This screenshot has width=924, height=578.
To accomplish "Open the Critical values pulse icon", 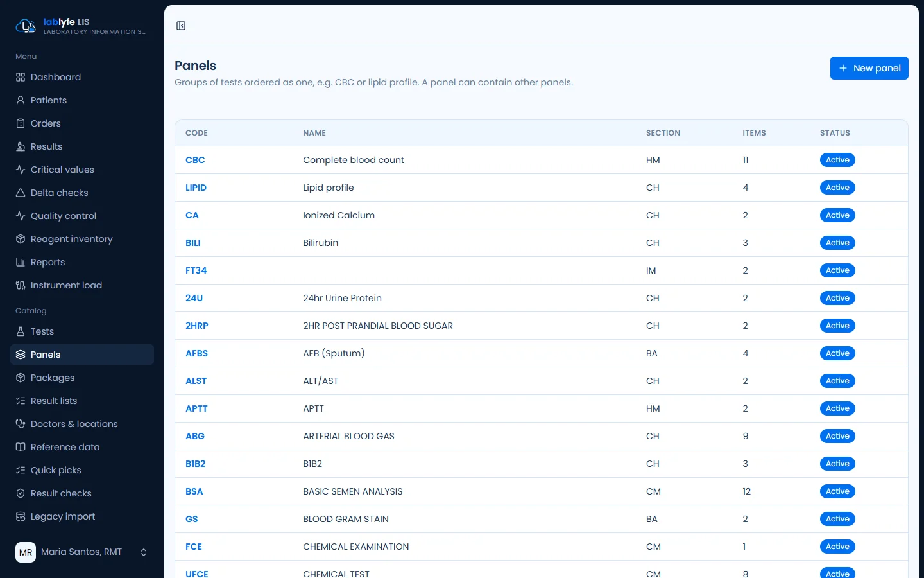I will coord(21,170).
